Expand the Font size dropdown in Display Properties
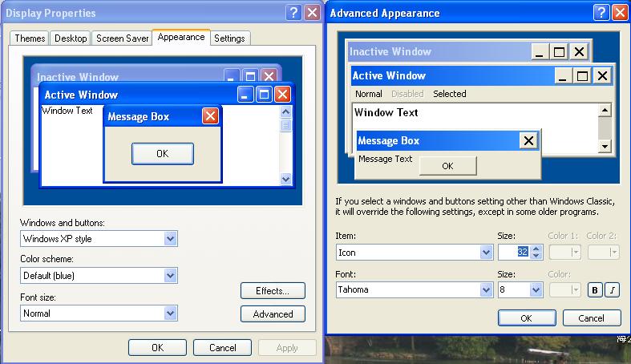This screenshot has height=364, width=631. 170,313
